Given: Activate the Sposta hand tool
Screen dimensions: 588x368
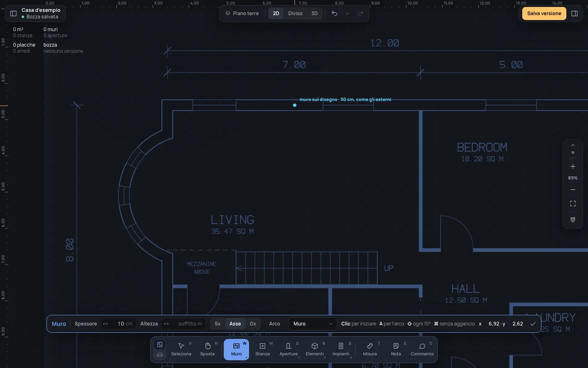Looking at the screenshot, I should 207,349.
